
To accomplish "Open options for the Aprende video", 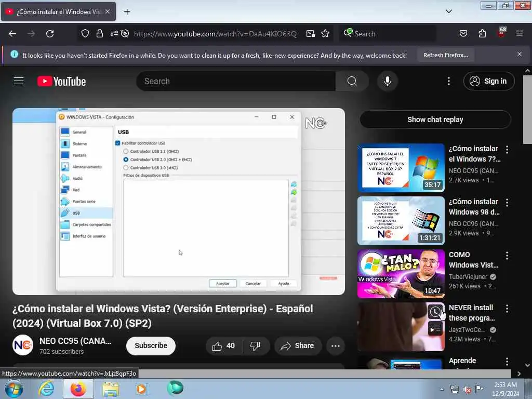I will (507, 361).
